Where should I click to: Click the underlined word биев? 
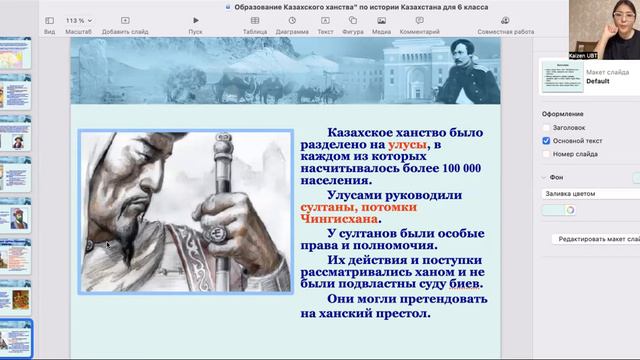(464, 284)
